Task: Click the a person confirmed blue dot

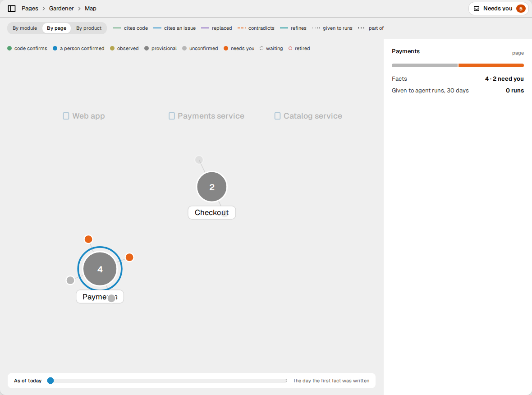Action: pyautogui.click(x=55, y=49)
